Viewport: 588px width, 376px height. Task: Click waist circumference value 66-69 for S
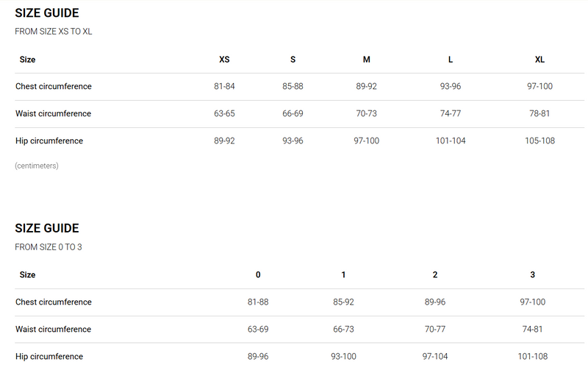click(x=293, y=114)
